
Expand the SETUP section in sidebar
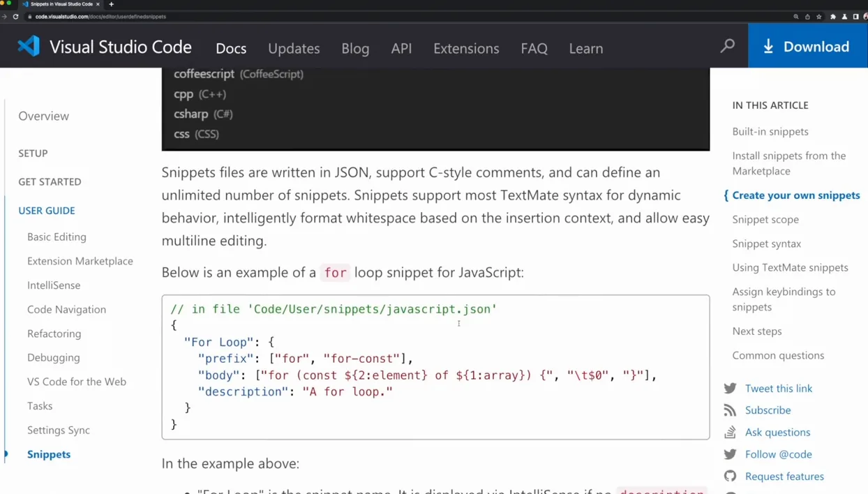click(x=33, y=153)
